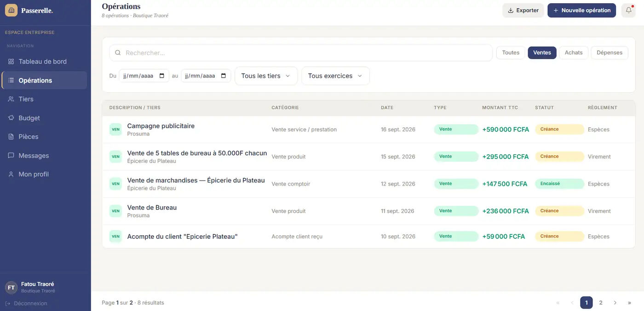The height and width of the screenshot is (311, 644).
Task: Open Tableau de bord in sidebar
Action: (x=44, y=62)
